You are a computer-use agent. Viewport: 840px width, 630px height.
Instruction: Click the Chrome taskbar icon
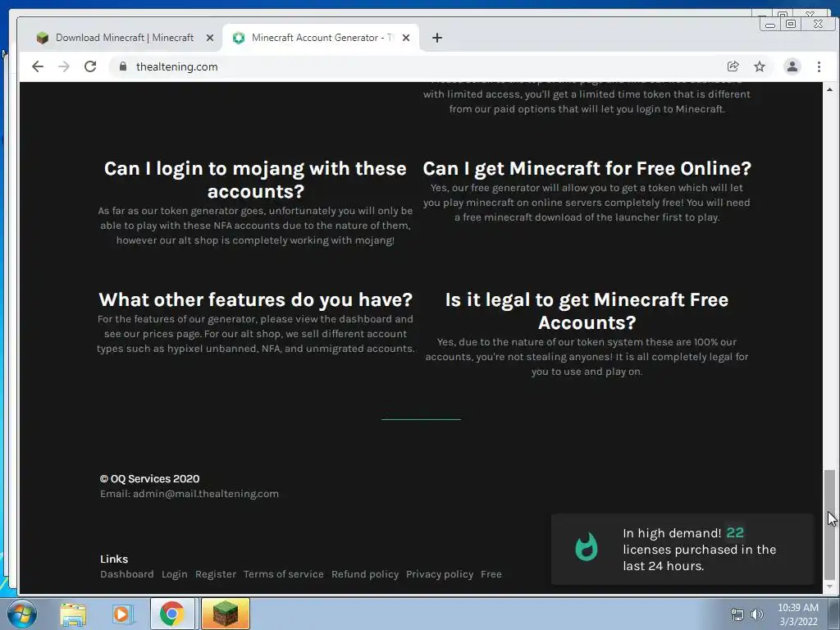[x=172, y=614]
